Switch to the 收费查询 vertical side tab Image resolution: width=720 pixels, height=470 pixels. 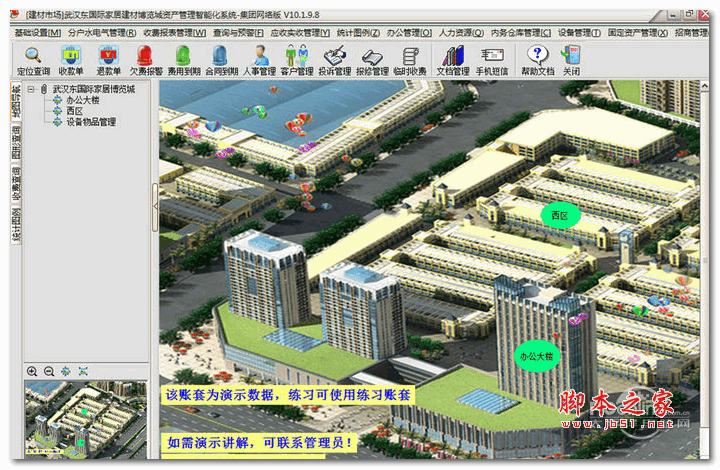pyautogui.click(x=16, y=184)
